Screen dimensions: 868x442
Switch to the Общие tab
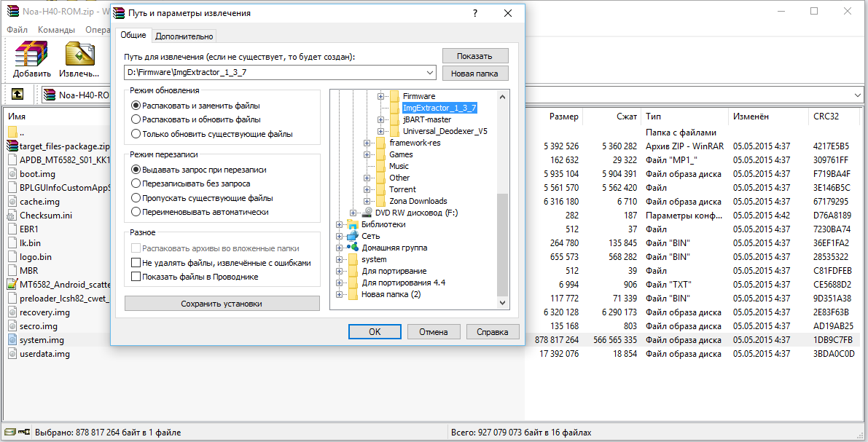(133, 35)
